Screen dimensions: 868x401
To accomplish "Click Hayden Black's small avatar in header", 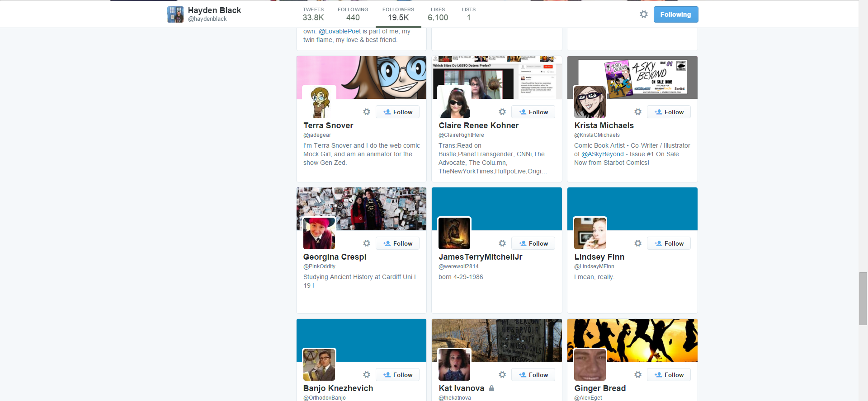I will tap(175, 14).
